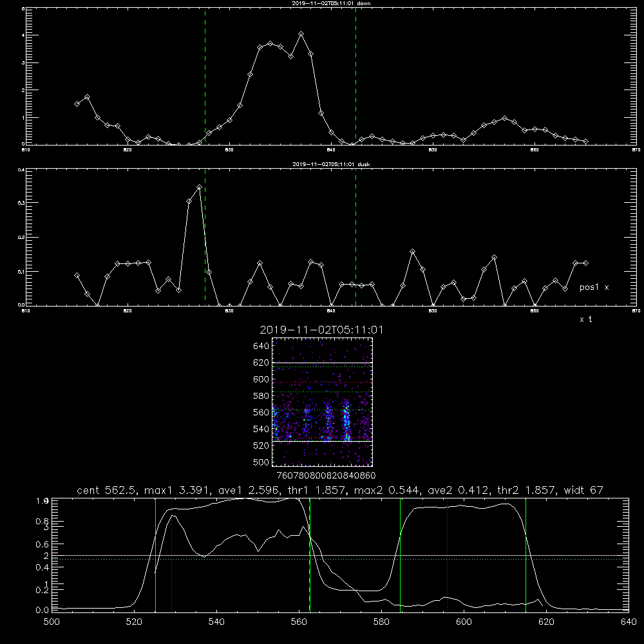
Task: Click the '4' y-axis label of the dawn plot
Action: click(x=23, y=35)
